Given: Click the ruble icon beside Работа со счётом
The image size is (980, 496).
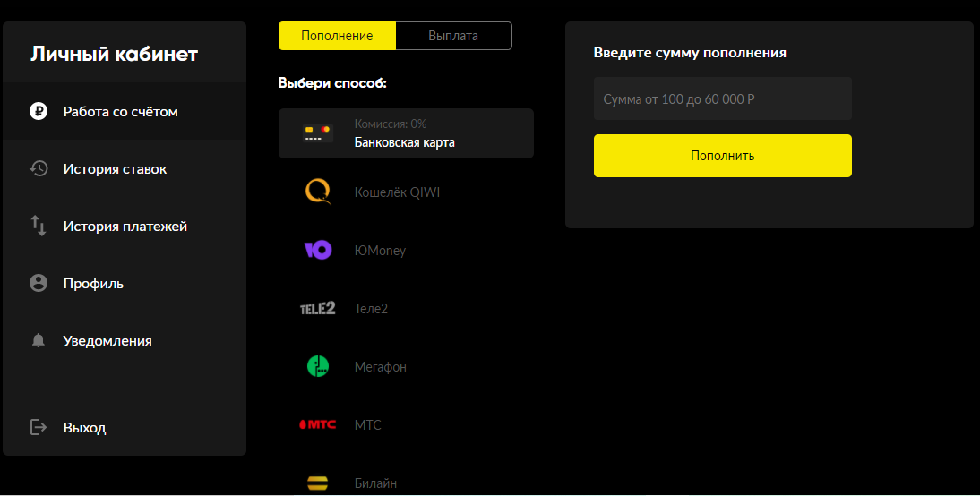Looking at the screenshot, I should point(39,112).
